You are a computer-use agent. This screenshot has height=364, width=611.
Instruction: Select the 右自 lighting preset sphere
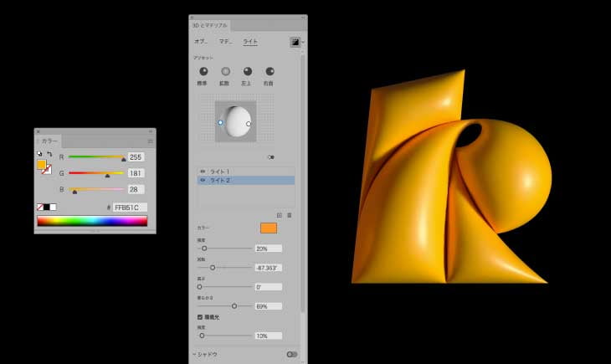270,72
